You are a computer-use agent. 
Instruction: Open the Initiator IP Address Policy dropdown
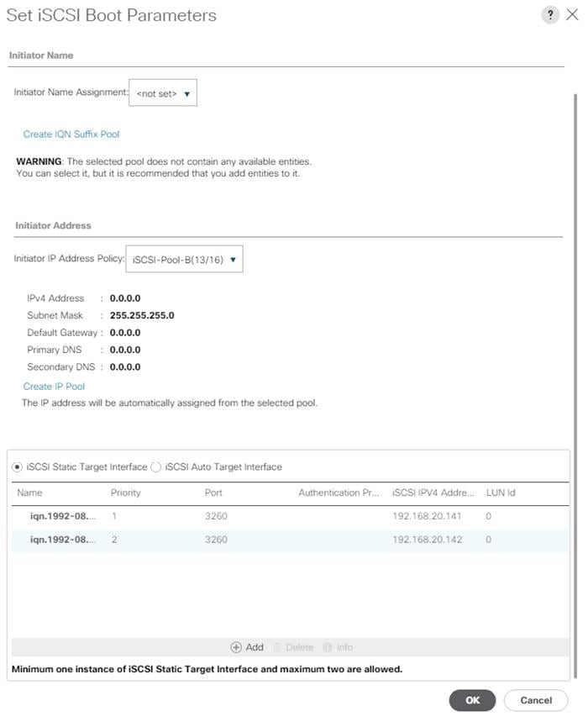pyautogui.click(x=184, y=259)
